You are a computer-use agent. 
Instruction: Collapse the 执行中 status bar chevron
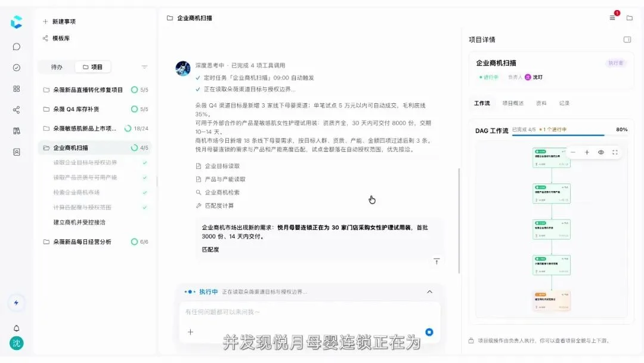tap(429, 292)
